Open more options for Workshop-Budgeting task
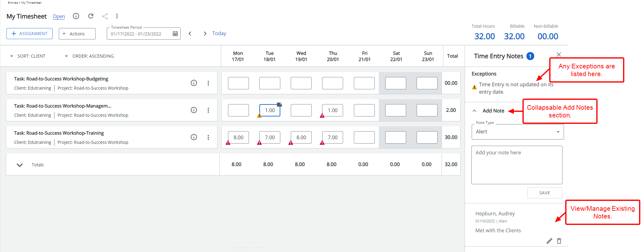This screenshot has width=644, height=252. (208, 83)
